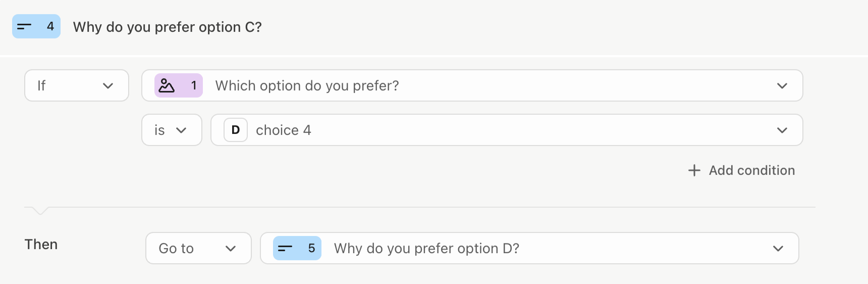Click the chevron at right of choice 4 field

782,130
